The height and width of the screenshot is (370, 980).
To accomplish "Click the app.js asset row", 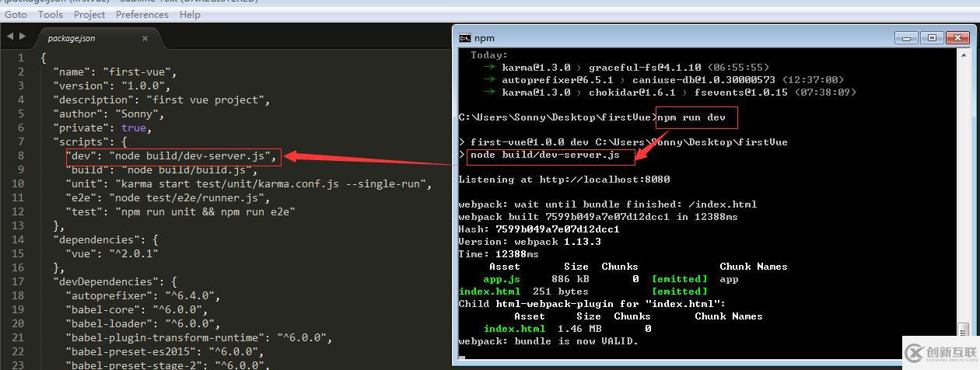I will click(611, 279).
